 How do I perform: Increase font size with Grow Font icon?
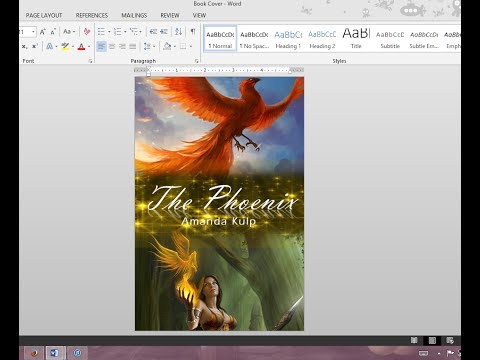(42, 32)
